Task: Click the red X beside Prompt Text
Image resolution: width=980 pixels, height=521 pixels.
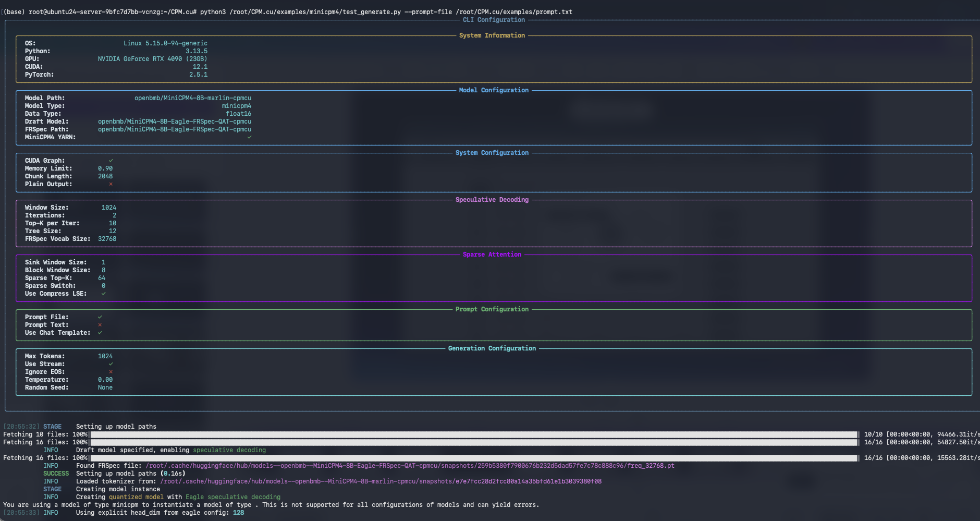Action: [x=100, y=325]
